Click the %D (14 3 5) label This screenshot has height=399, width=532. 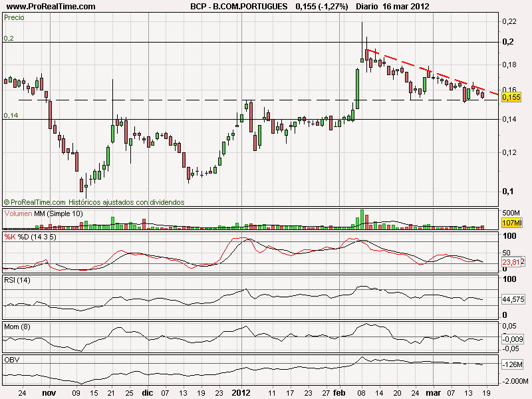coord(37,237)
